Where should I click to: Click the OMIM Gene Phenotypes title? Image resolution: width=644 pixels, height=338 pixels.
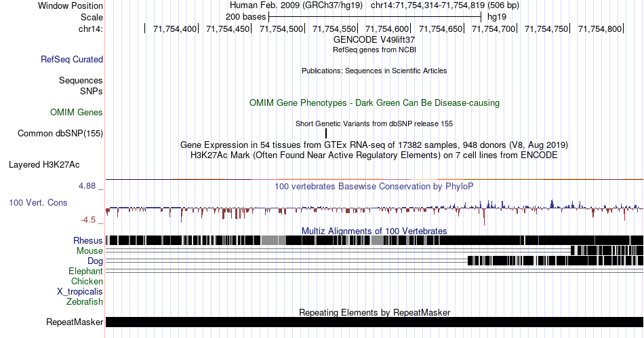point(374,102)
